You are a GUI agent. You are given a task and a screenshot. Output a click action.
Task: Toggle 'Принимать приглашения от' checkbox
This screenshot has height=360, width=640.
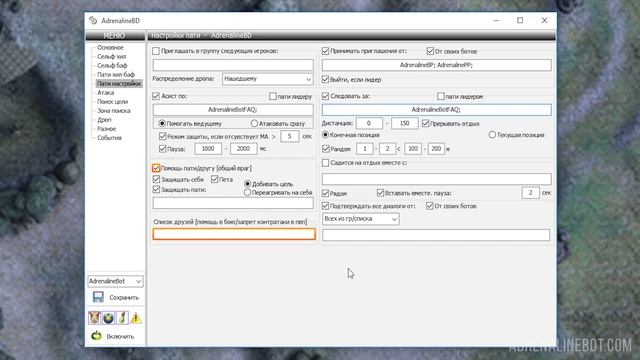pyautogui.click(x=325, y=51)
